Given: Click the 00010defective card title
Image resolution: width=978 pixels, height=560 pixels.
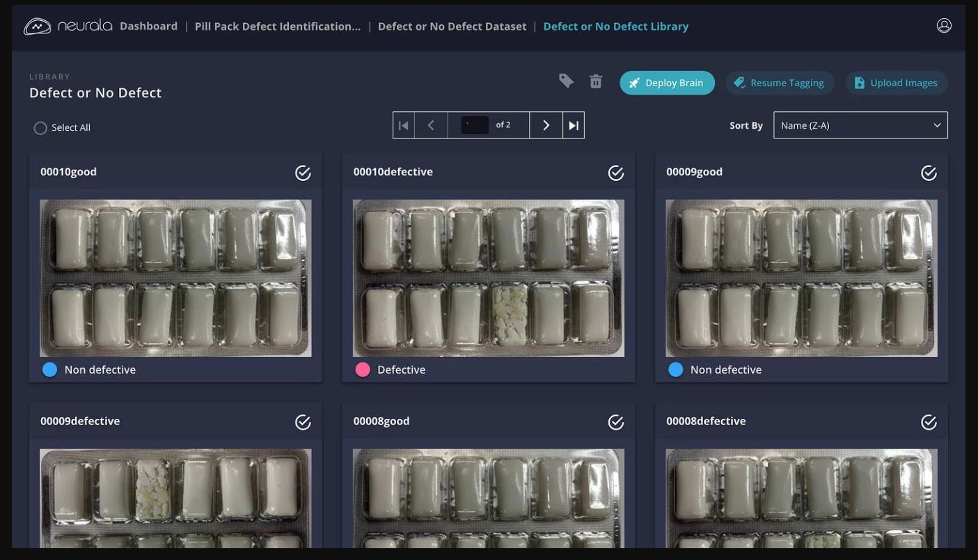Looking at the screenshot, I should coord(393,172).
